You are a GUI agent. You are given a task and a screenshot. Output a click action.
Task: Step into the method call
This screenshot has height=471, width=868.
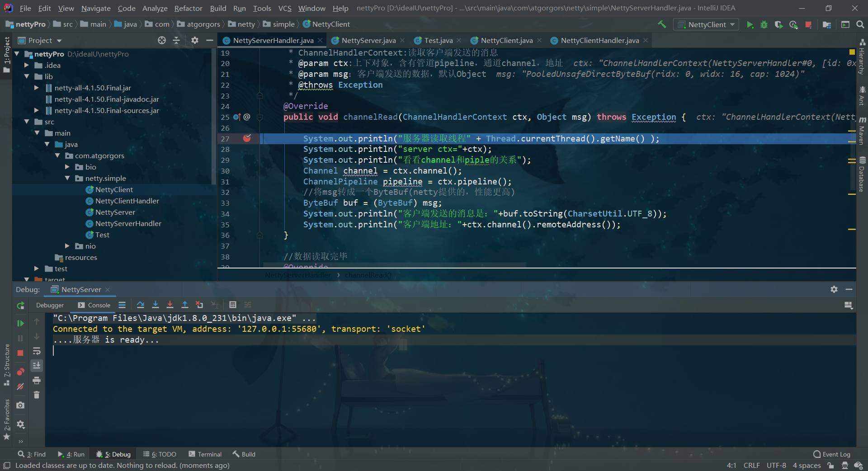point(156,305)
